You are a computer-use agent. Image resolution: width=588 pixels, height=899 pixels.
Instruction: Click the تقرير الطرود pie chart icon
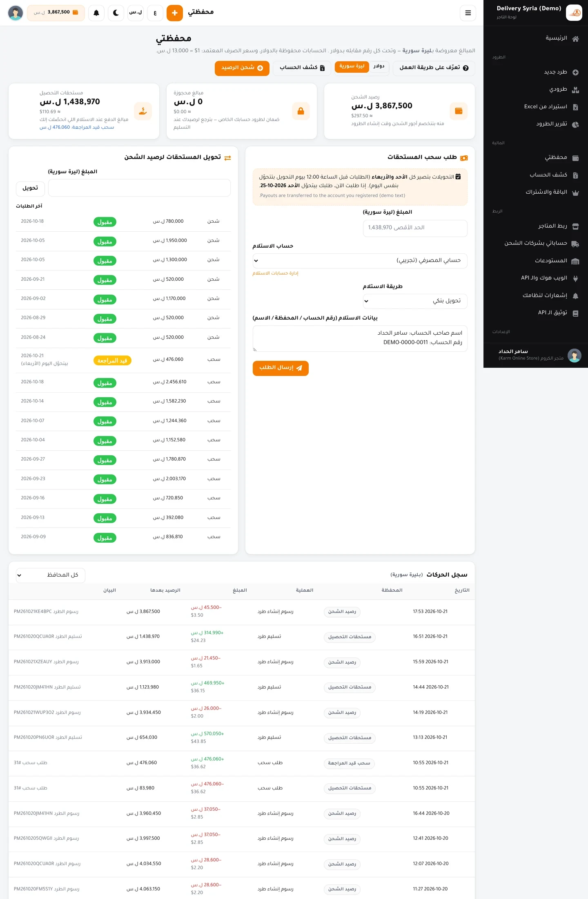tap(575, 125)
